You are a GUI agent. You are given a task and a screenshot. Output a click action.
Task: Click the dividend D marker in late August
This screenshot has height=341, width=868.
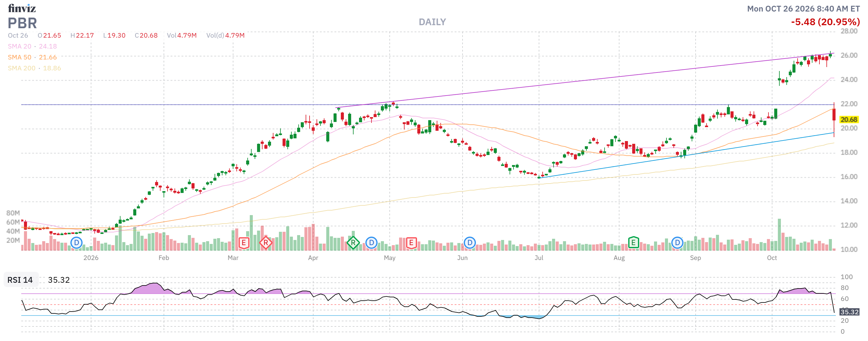click(x=677, y=243)
